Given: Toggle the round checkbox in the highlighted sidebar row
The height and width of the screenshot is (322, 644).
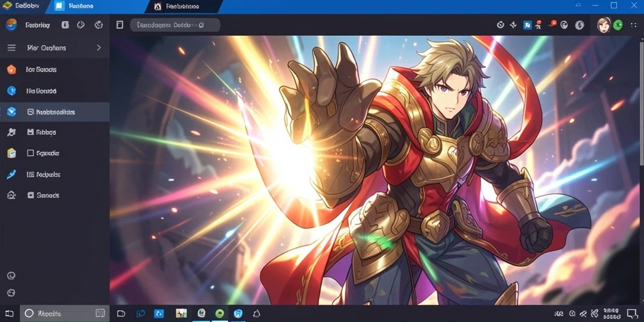Looking at the screenshot, I should (30, 112).
